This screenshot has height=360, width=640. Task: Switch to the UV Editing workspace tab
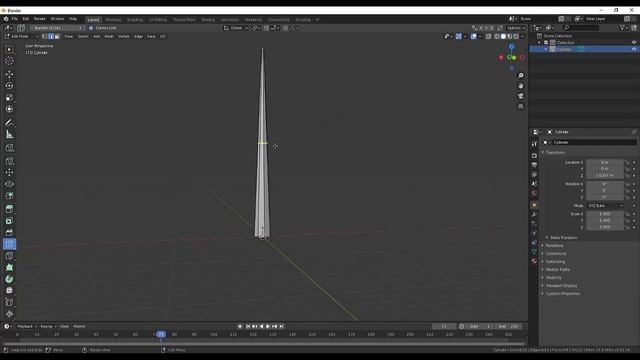158,20
